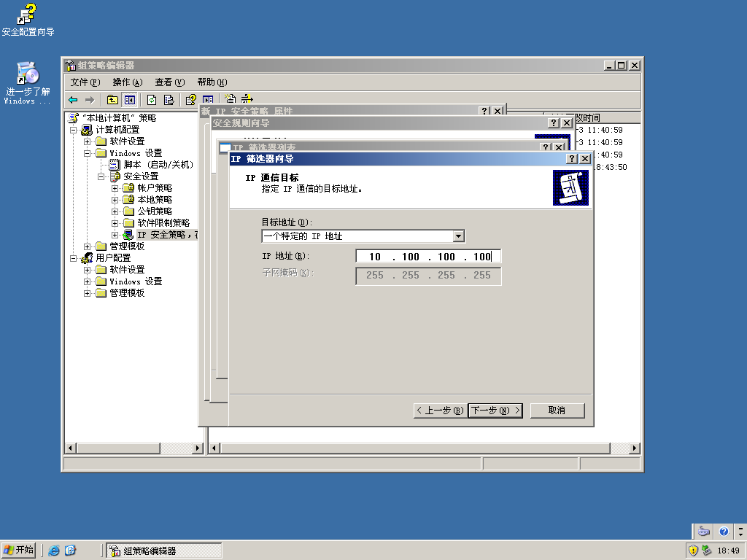Click the Up one level folder icon
Image resolution: width=747 pixels, height=560 pixels.
tap(112, 99)
